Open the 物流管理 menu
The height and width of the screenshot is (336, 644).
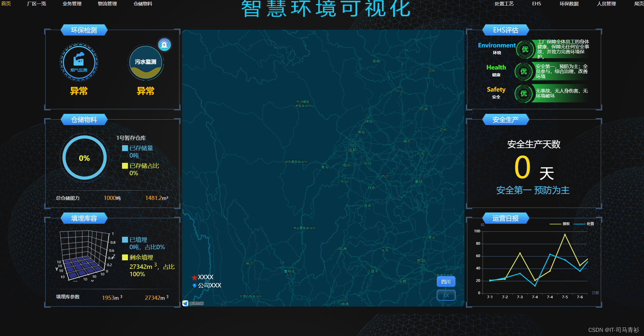[x=106, y=4]
